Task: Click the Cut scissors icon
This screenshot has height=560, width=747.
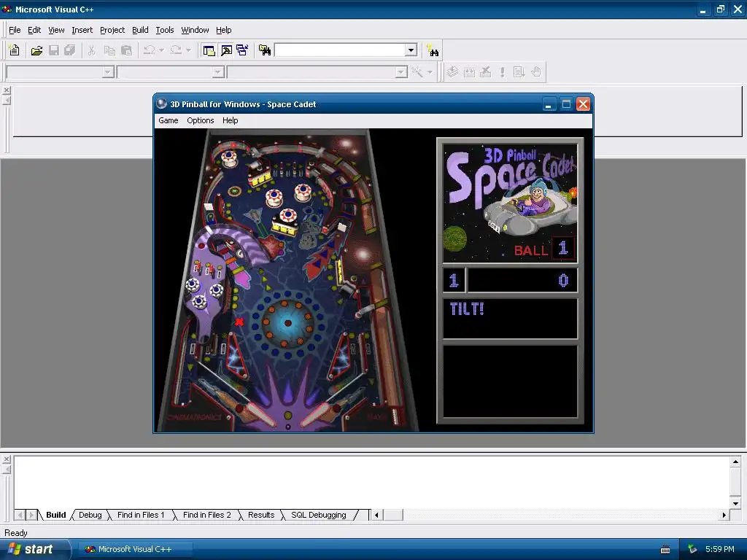Action: point(91,50)
